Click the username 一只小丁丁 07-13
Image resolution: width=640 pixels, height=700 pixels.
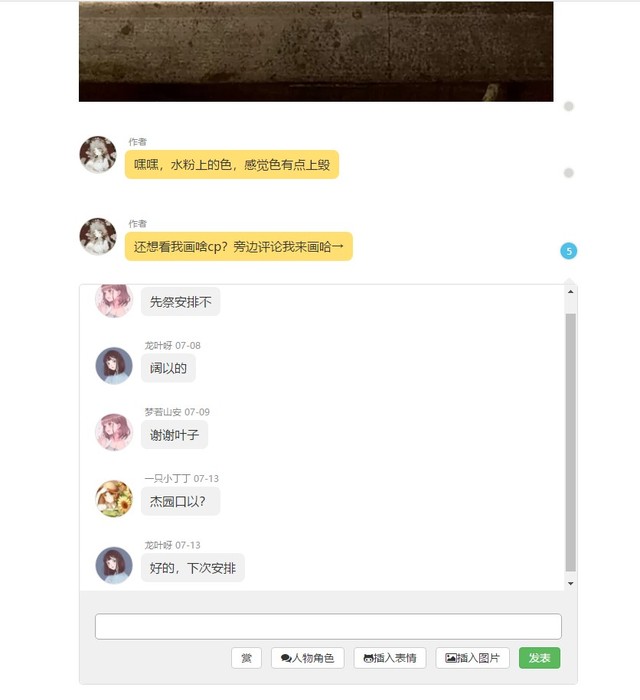pyautogui.click(x=181, y=479)
